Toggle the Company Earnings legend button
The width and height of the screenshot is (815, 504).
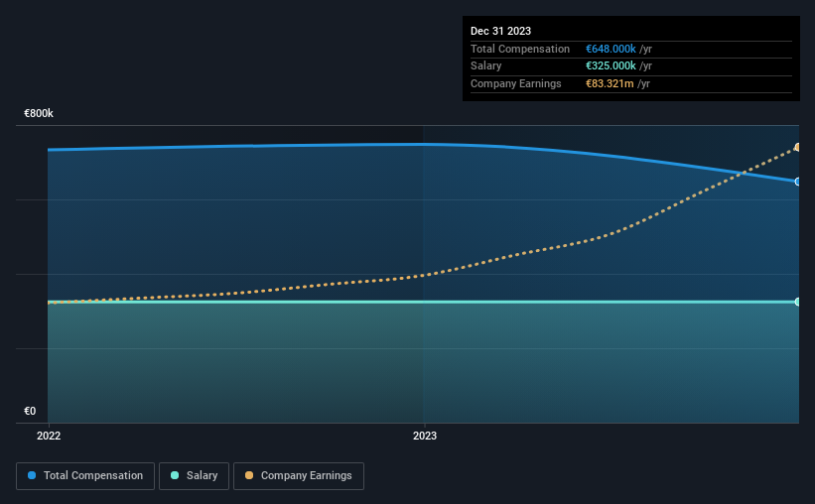point(299,476)
